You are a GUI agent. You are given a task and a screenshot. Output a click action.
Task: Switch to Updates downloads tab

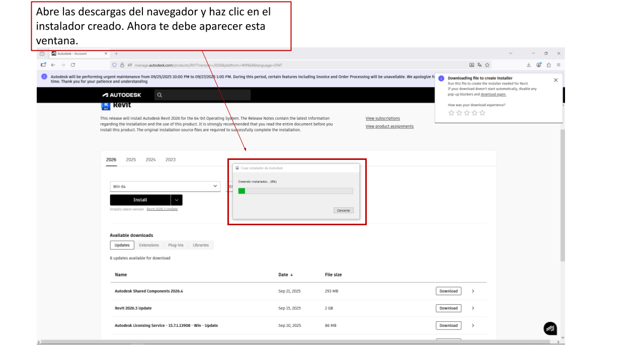coord(122,245)
